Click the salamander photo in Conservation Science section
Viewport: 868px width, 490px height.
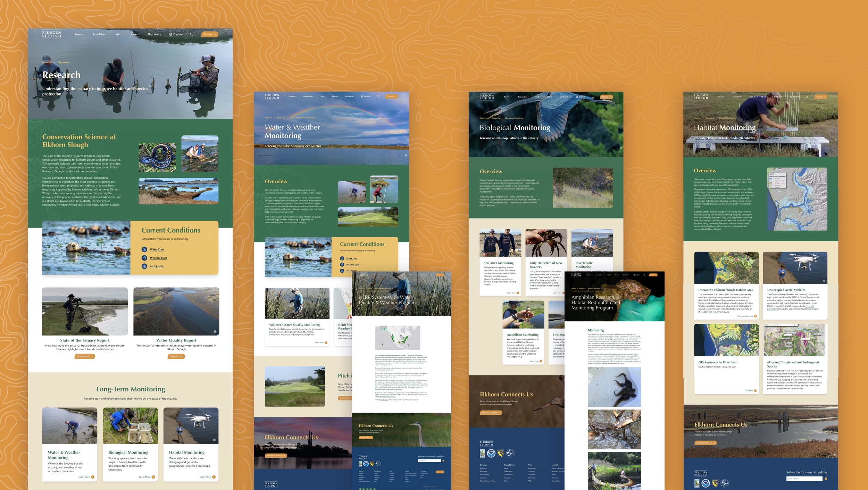tap(157, 158)
